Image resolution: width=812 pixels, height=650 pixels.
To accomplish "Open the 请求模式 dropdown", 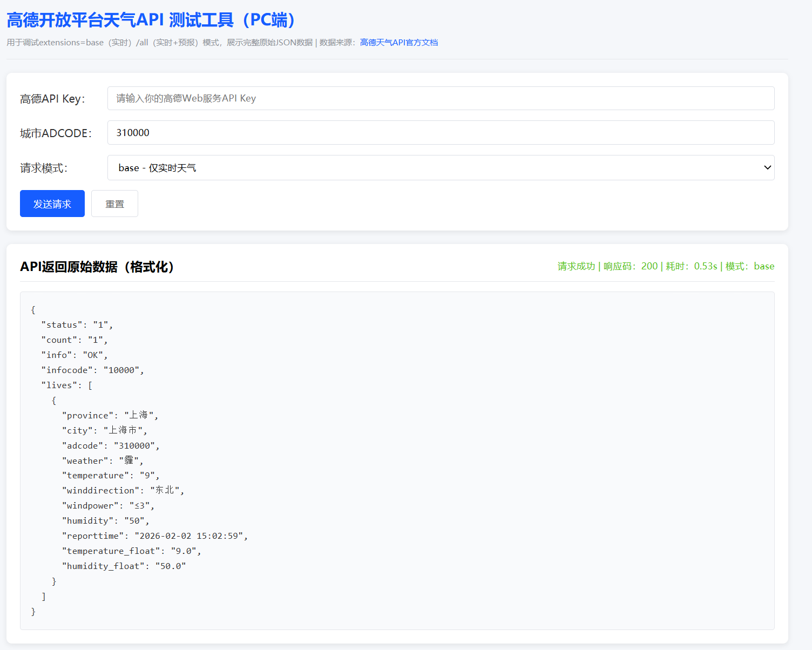I will pyautogui.click(x=441, y=168).
